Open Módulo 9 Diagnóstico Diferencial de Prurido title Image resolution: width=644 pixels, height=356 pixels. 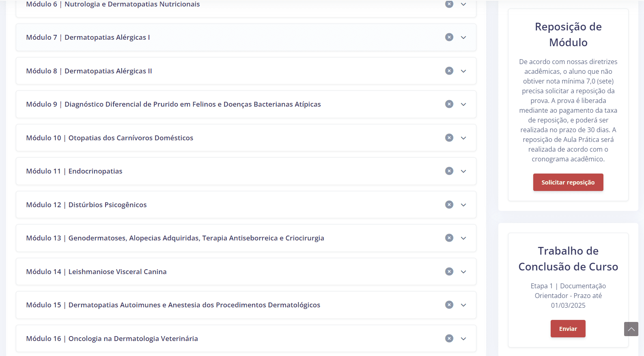click(173, 104)
